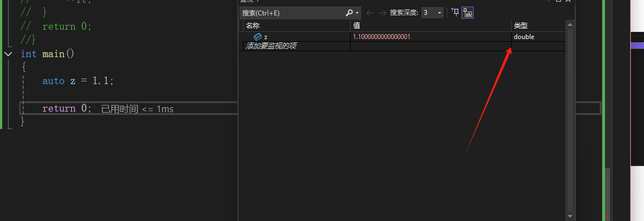Click the magnifier search icon in watch panel
This screenshot has width=644, height=221.
[x=349, y=13]
